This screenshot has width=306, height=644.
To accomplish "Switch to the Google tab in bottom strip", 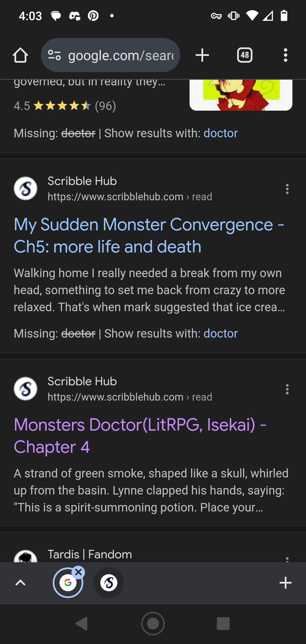I will click(68, 583).
